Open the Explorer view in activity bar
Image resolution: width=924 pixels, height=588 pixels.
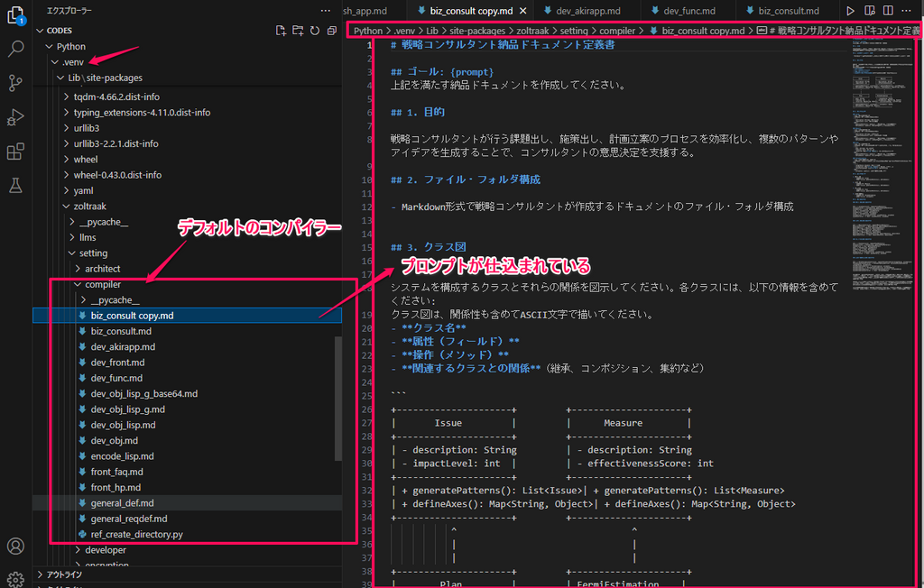click(16, 16)
